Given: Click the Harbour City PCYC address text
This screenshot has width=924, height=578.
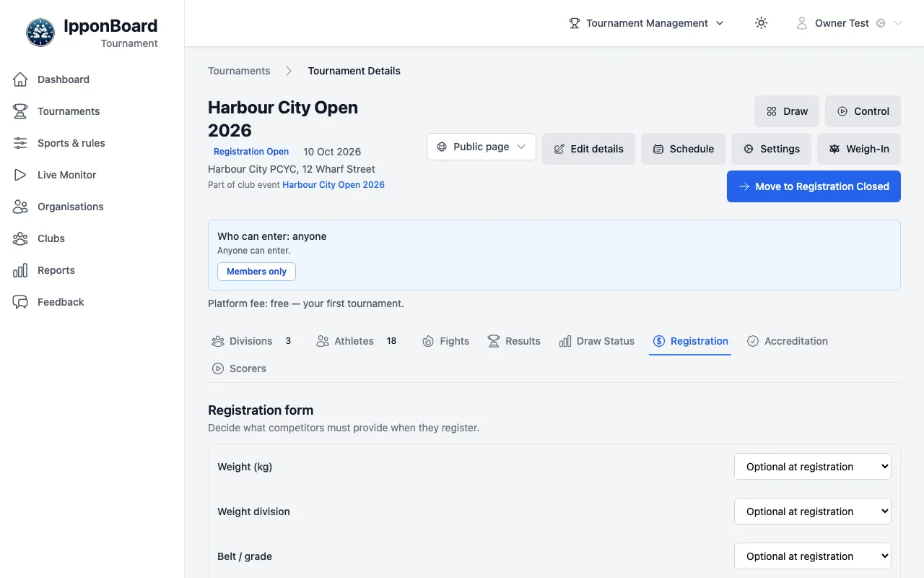Looking at the screenshot, I should click(292, 169).
